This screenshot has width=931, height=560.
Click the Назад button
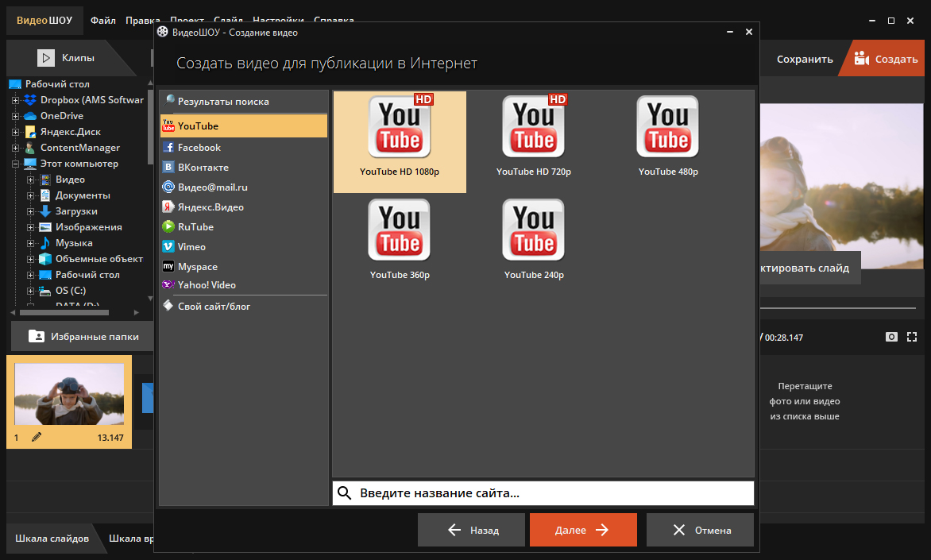(471, 530)
